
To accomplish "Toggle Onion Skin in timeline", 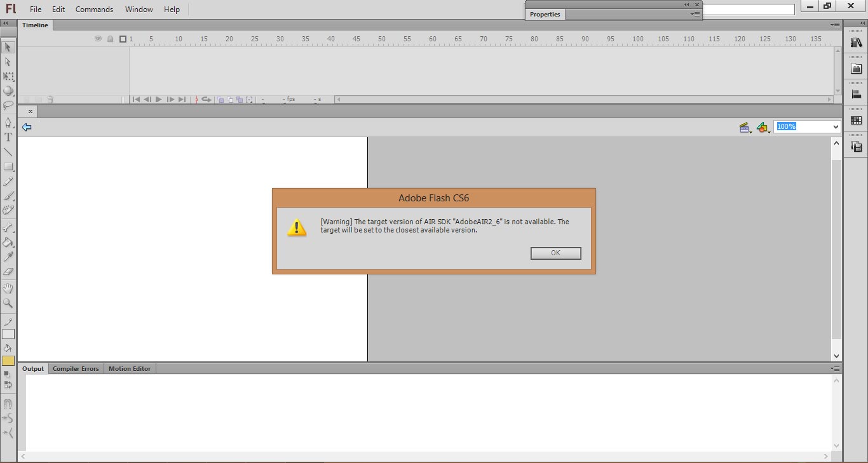I will (220, 100).
